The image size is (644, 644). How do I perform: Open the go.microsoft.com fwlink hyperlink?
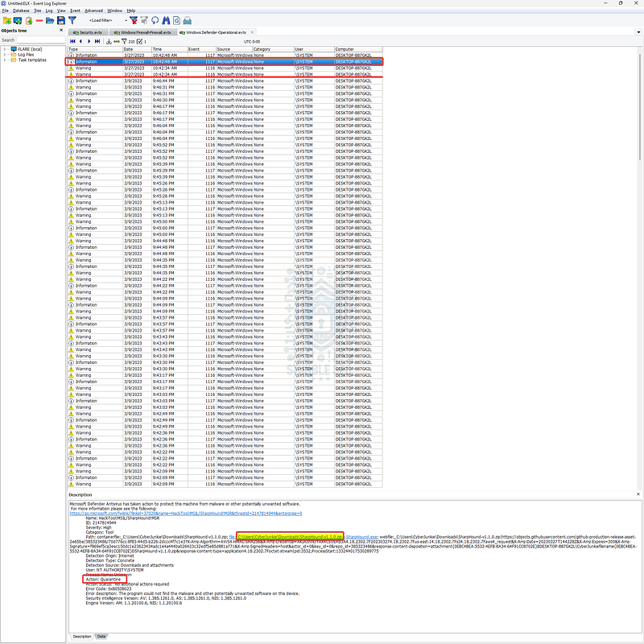[x=186, y=514]
